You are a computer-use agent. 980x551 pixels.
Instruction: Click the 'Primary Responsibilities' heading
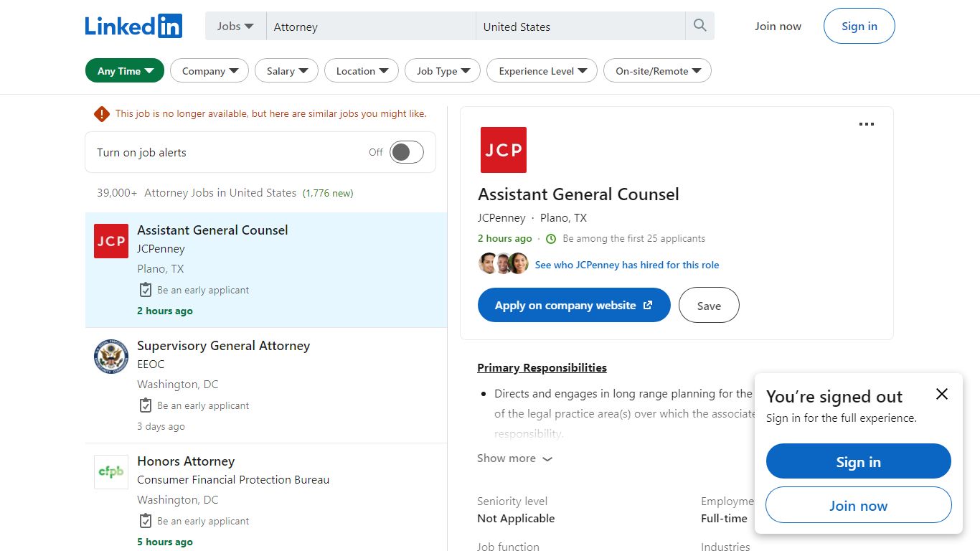[542, 367]
